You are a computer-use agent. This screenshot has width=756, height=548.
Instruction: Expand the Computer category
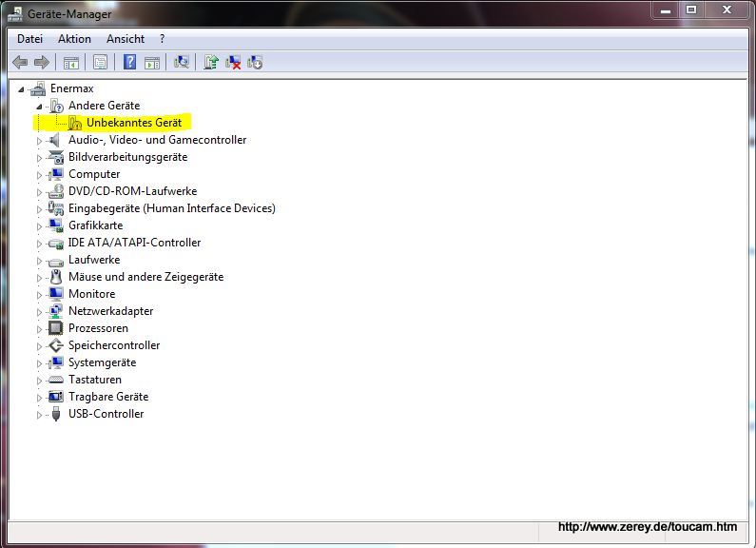(39, 175)
